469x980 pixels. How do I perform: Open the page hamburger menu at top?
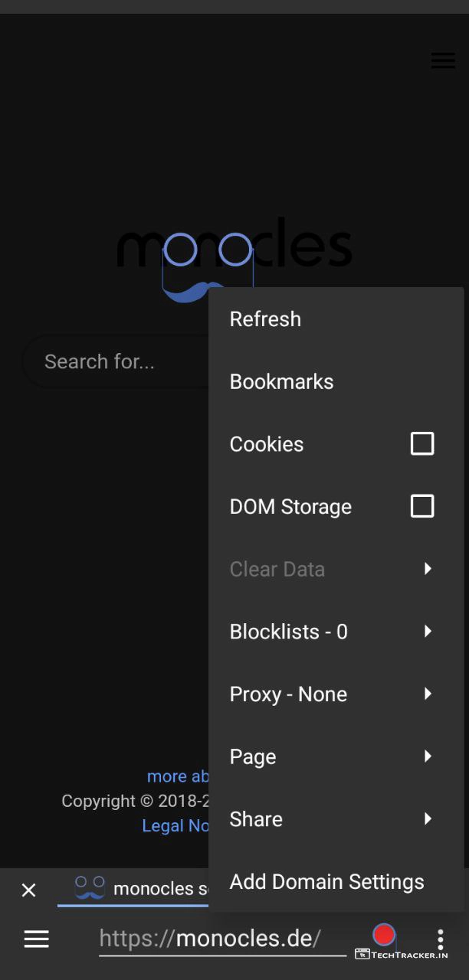[442, 61]
